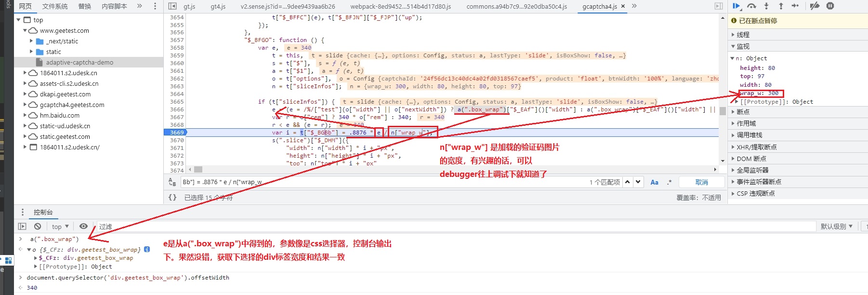Pretty print the source code
The image size is (868, 295).
pos(172,197)
